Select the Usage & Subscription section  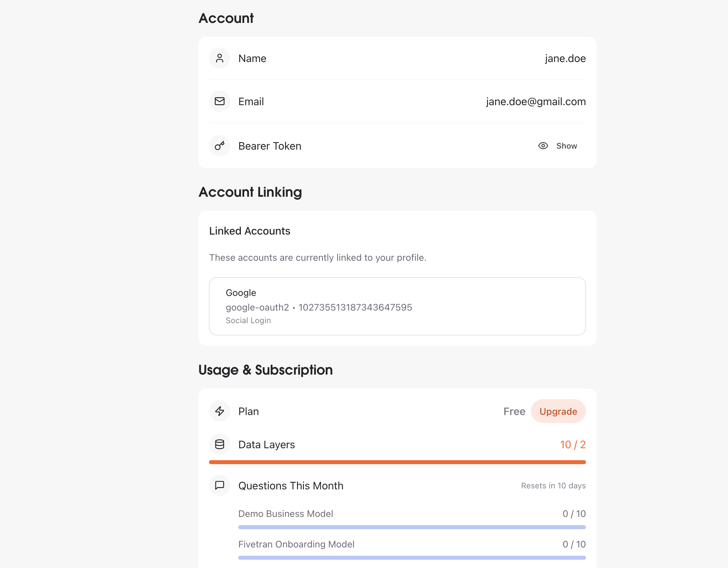pos(265,370)
